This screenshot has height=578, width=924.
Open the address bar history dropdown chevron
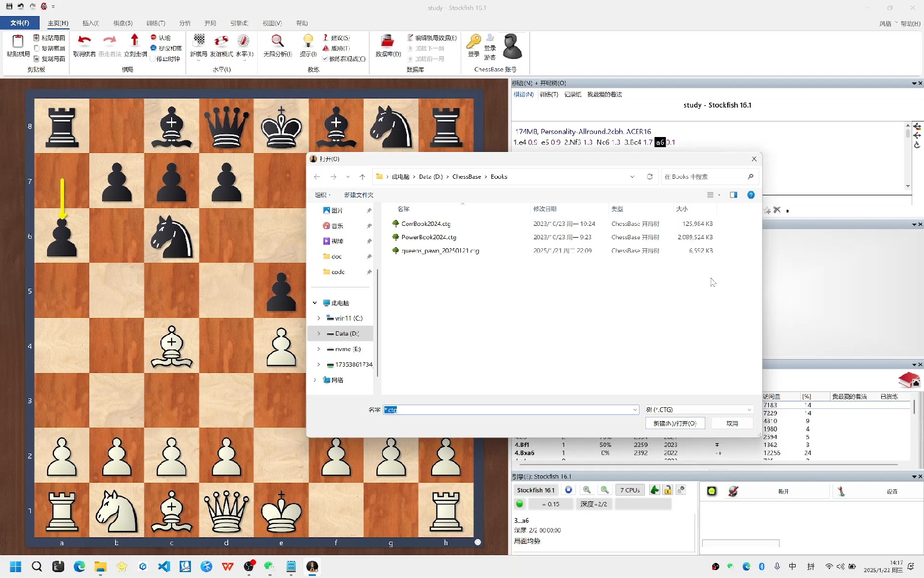[x=633, y=177]
